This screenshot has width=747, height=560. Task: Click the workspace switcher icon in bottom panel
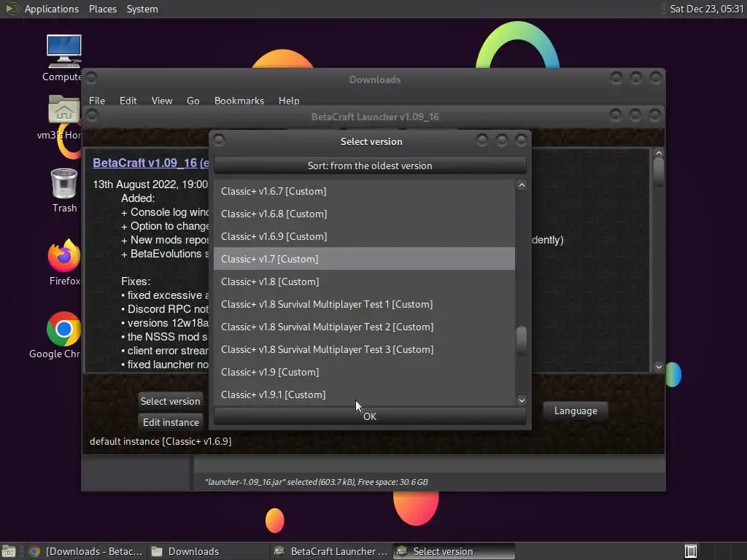click(x=691, y=551)
